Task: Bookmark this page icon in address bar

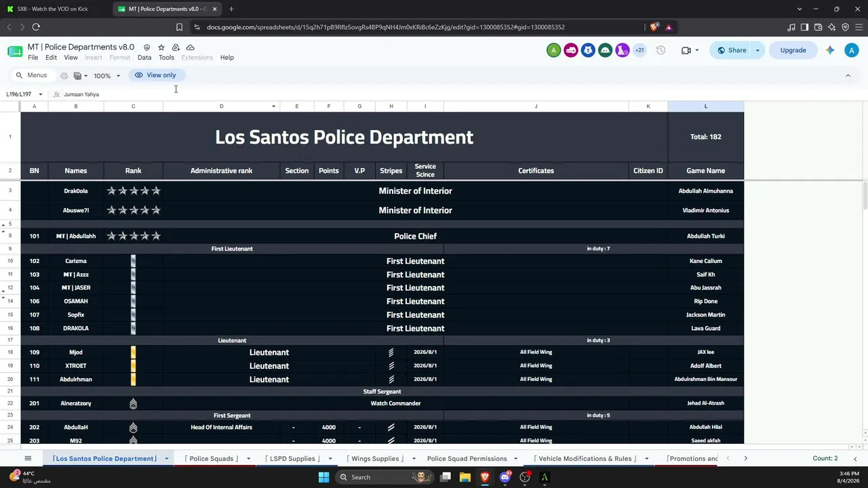Action: [179, 27]
